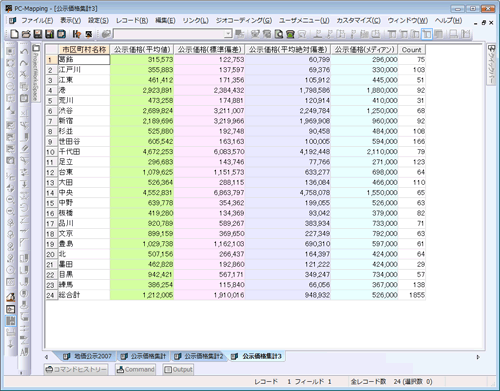Click the Copy icon in the side toolbar
This screenshot has height=391, width=500.
click(x=24, y=86)
